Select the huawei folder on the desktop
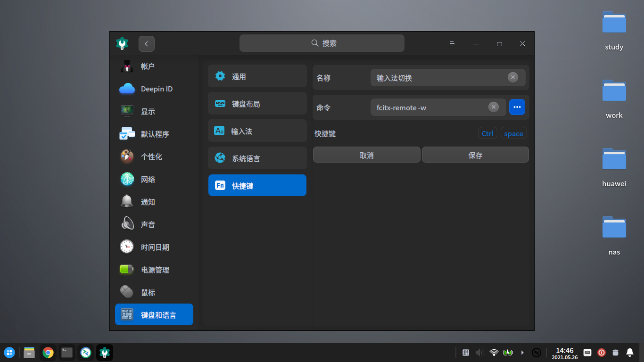Image resolution: width=644 pixels, height=362 pixels. [x=614, y=167]
